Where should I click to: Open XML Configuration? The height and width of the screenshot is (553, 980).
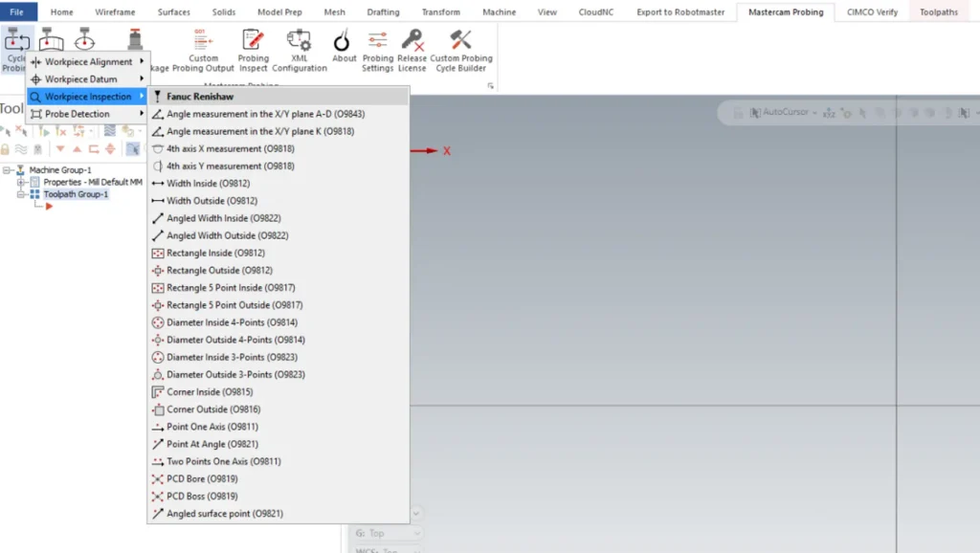click(x=300, y=51)
